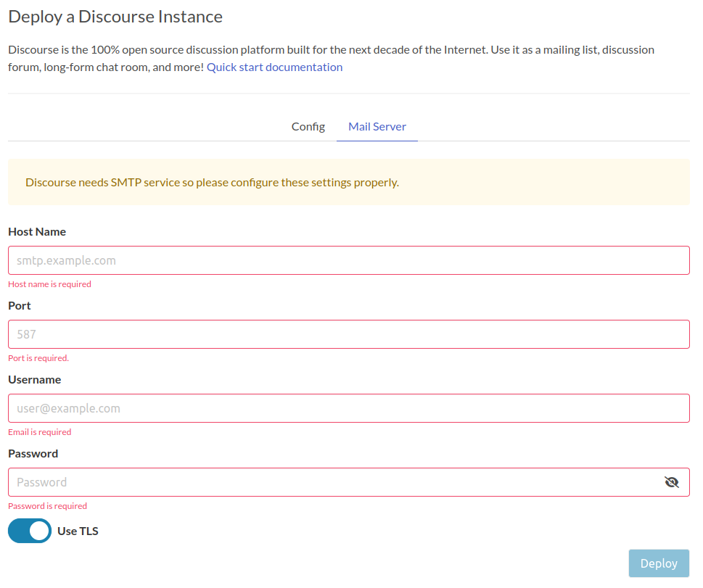Click the yellow SMTP configuration banner
703x588 pixels.
[x=348, y=182]
